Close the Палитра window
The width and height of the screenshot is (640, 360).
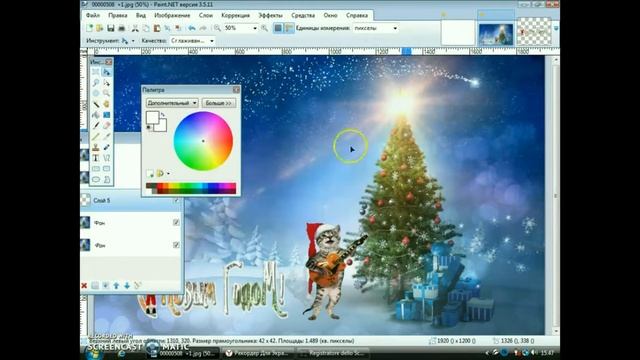click(x=236, y=90)
